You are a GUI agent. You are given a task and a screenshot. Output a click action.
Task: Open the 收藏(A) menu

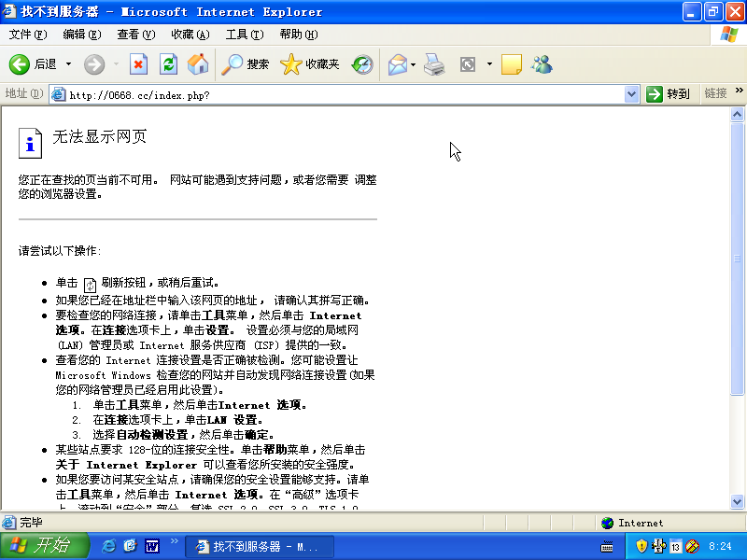[190, 35]
